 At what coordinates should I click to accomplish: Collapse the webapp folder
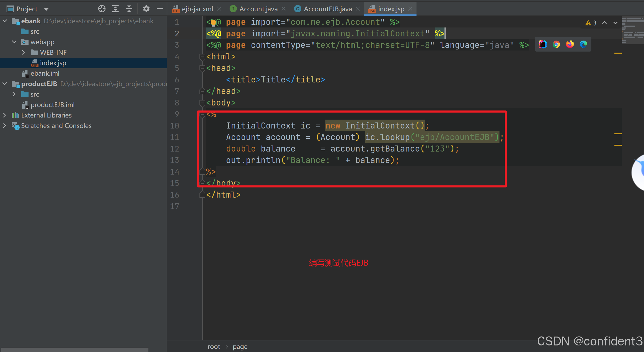pyautogui.click(x=14, y=42)
